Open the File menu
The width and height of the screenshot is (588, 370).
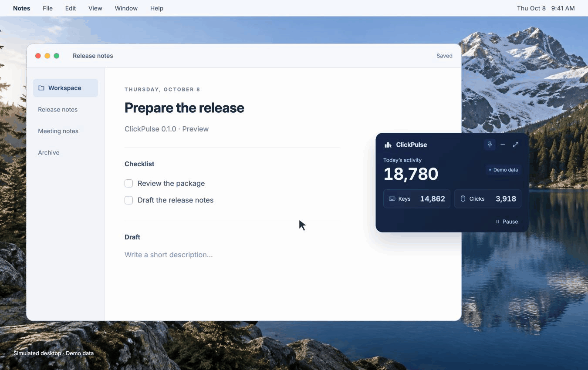[x=48, y=8]
